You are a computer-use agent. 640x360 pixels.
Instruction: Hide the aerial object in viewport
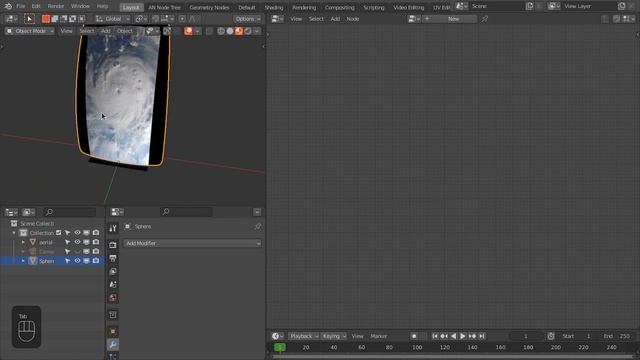(77, 242)
